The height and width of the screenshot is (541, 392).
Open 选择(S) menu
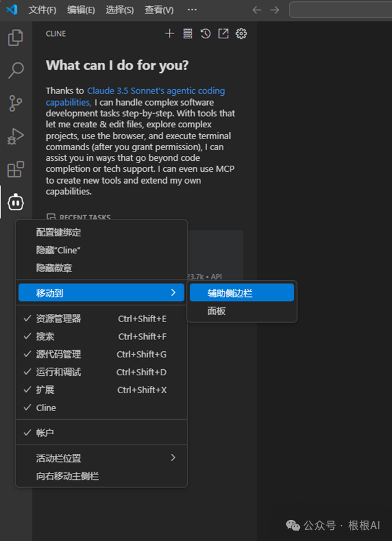120,10
